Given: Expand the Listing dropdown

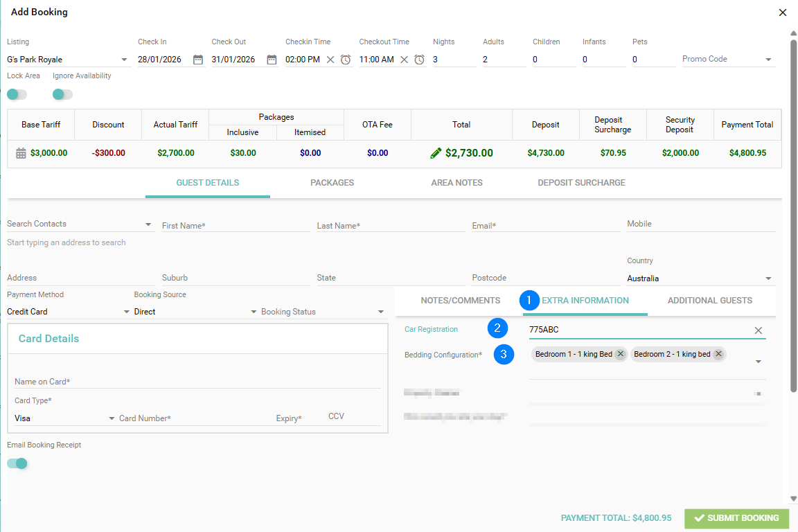Looking at the screenshot, I should pyautogui.click(x=124, y=60).
